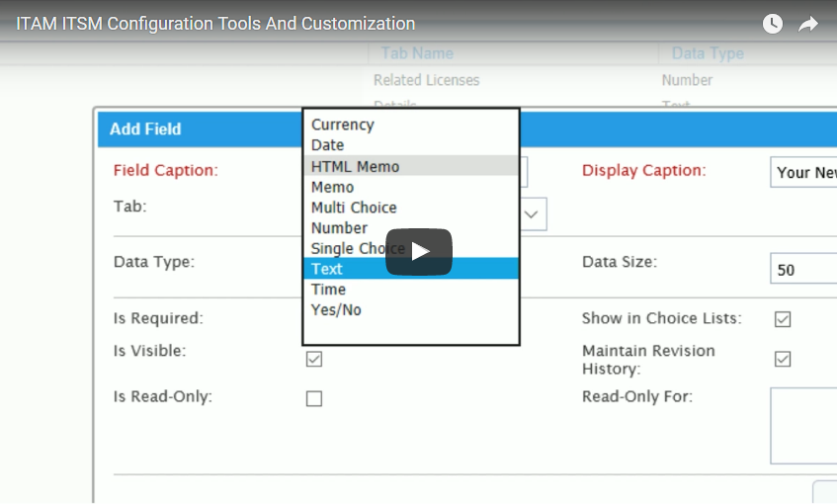Select Time data type option
This screenshot has width=838, height=504.
tap(329, 290)
